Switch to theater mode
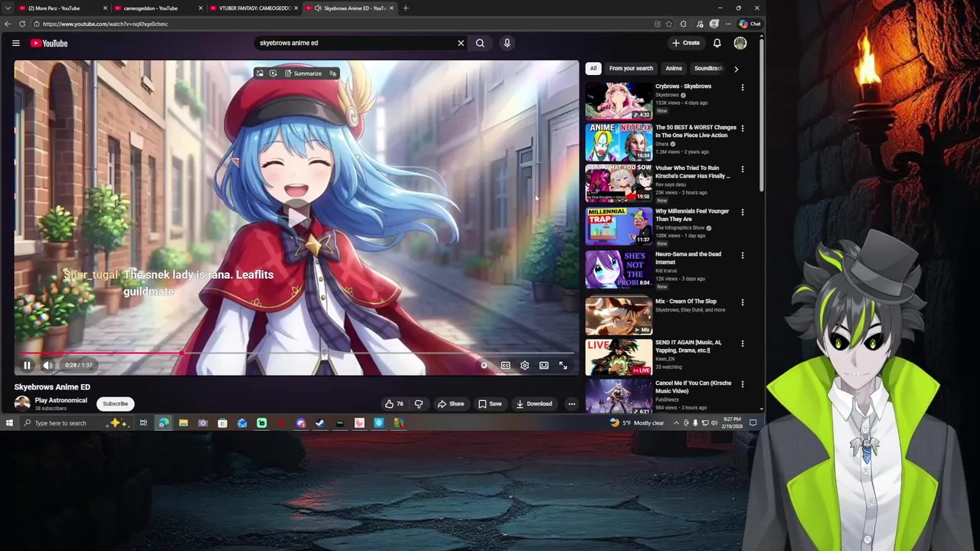980x551 pixels. [544, 366]
